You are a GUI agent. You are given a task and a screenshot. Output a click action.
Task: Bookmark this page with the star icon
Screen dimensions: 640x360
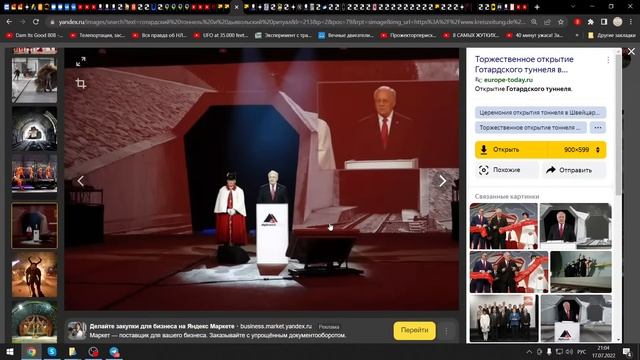tap(561, 22)
